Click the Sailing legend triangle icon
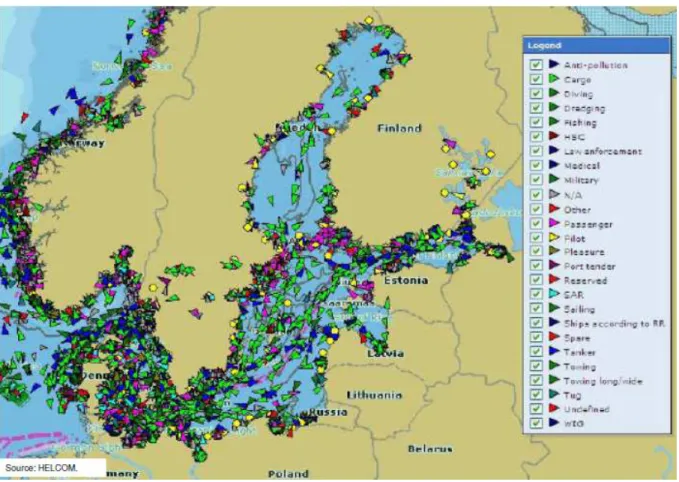This screenshot has width=679, height=482. tap(554, 308)
